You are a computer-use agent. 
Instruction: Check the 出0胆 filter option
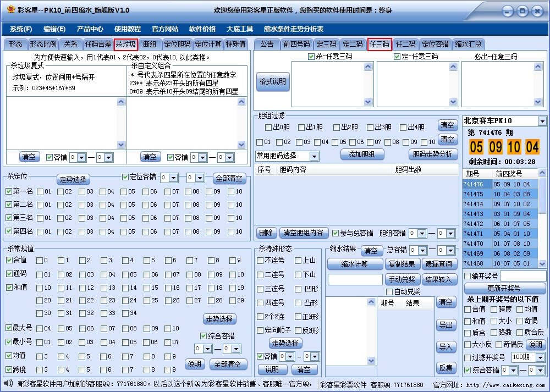click(268, 126)
